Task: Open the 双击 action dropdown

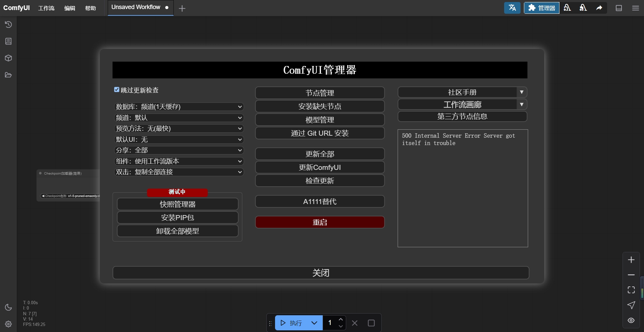Action: tap(179, 172)
